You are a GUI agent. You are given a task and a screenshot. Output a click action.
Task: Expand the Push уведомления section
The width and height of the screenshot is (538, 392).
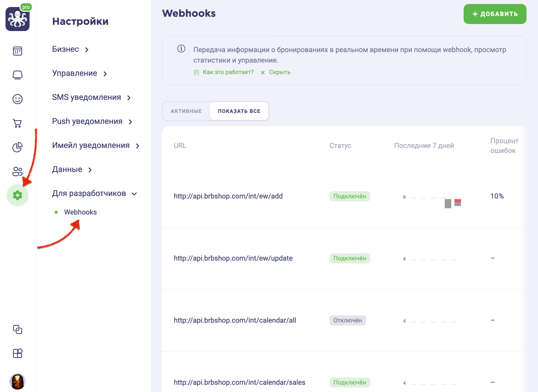(92, 121)
